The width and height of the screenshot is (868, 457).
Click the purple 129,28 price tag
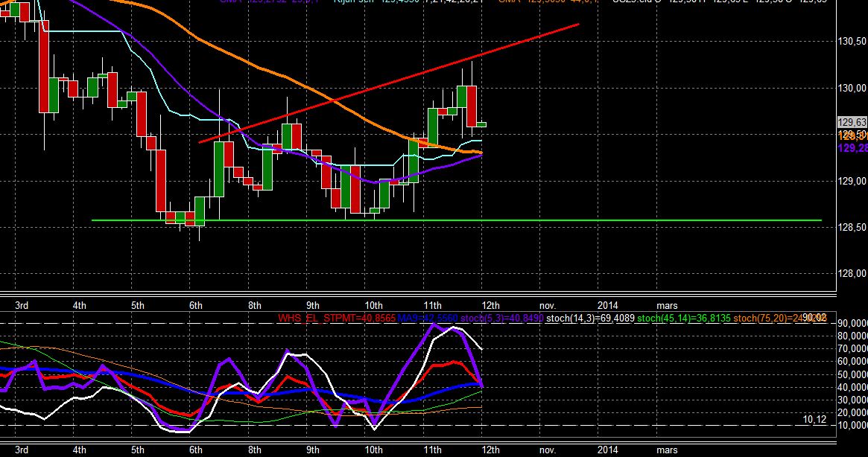point(852,148)
